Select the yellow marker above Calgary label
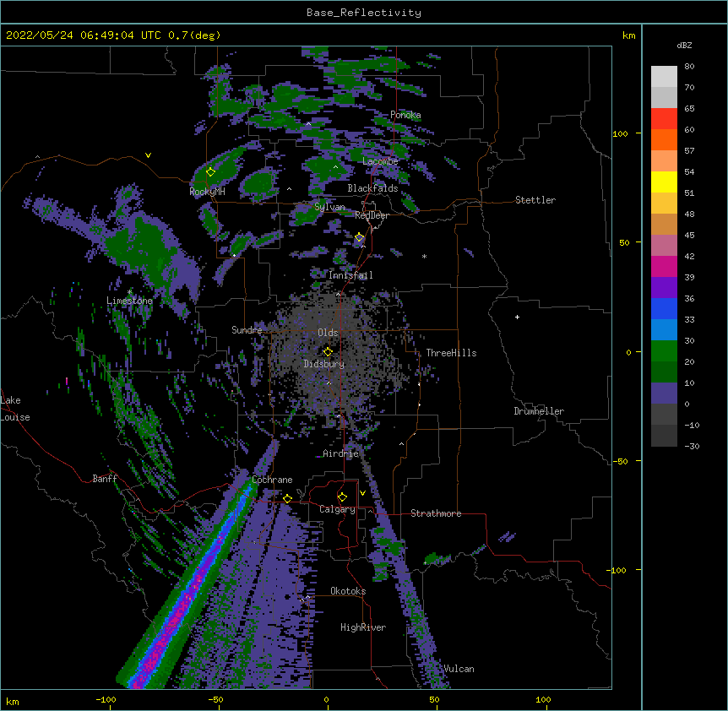728x711 pixels. click(x=342, y=497)
